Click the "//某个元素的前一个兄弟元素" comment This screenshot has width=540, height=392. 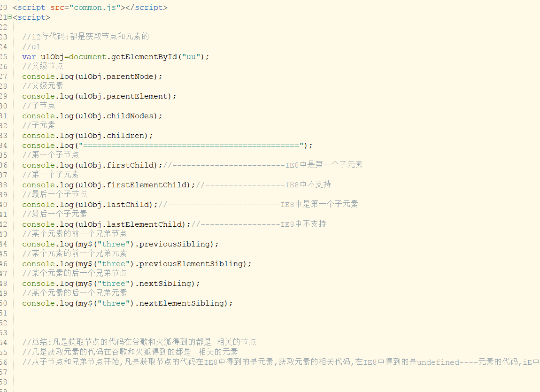pyautogui.click(x=74, y=254)
